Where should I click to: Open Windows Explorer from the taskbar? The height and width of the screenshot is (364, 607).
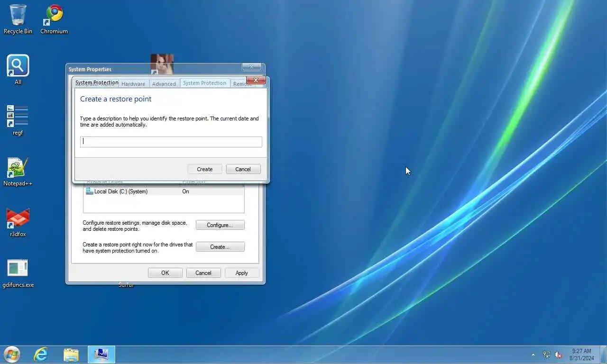click(71, 354)
